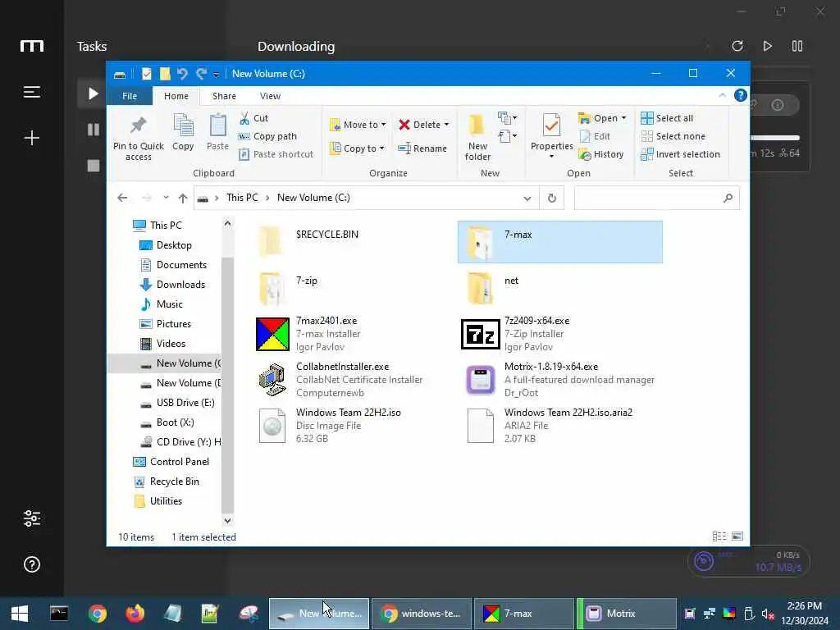Image resolution: width=840 pixels, height=630 pixels.
Task: Refresh the current folder
Action: click(x=552, y=199)
